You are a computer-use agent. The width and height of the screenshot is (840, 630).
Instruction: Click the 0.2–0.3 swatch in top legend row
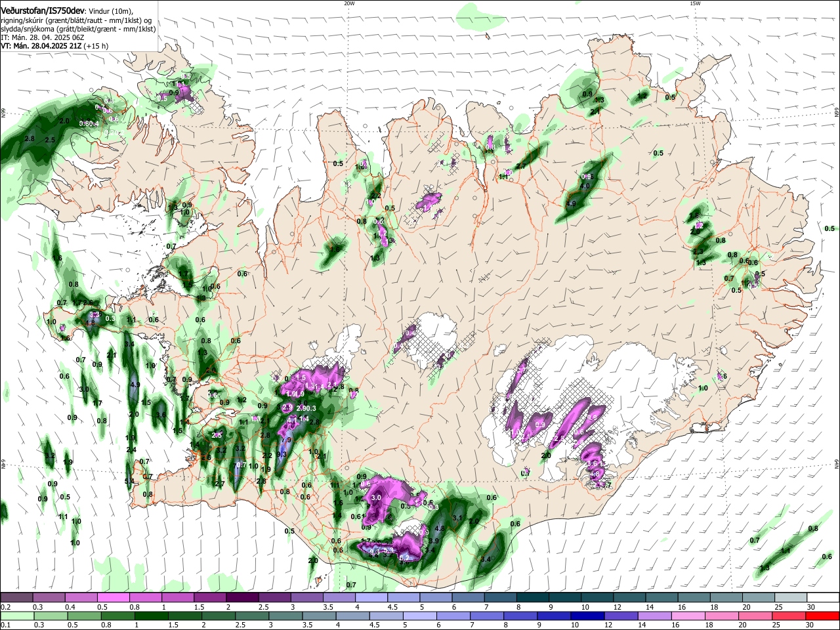click(x=16, y=597)
